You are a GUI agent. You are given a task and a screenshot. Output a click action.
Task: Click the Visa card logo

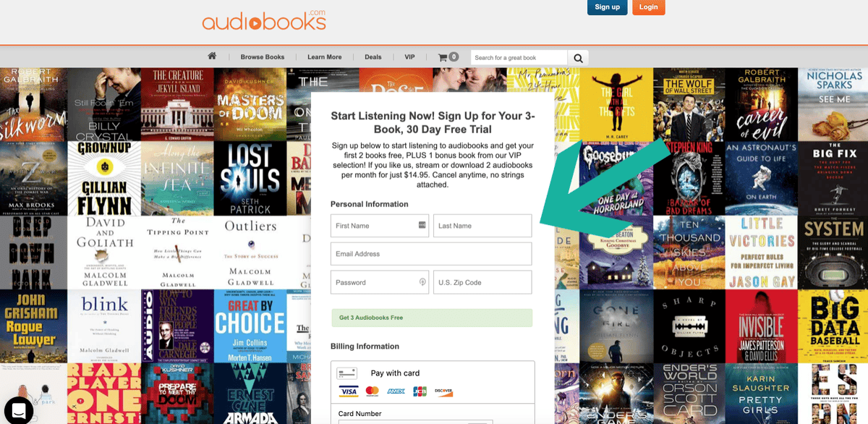pyautogui.click(x=349, y=391)
